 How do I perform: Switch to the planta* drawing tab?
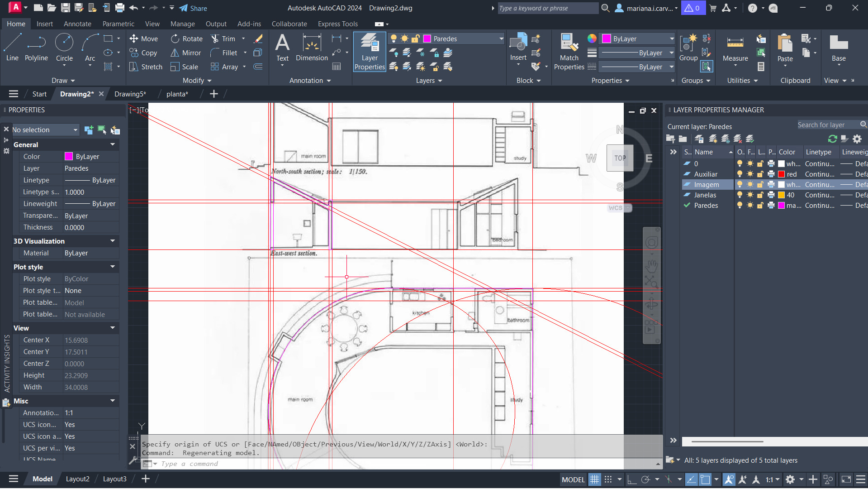pos(177,94)
